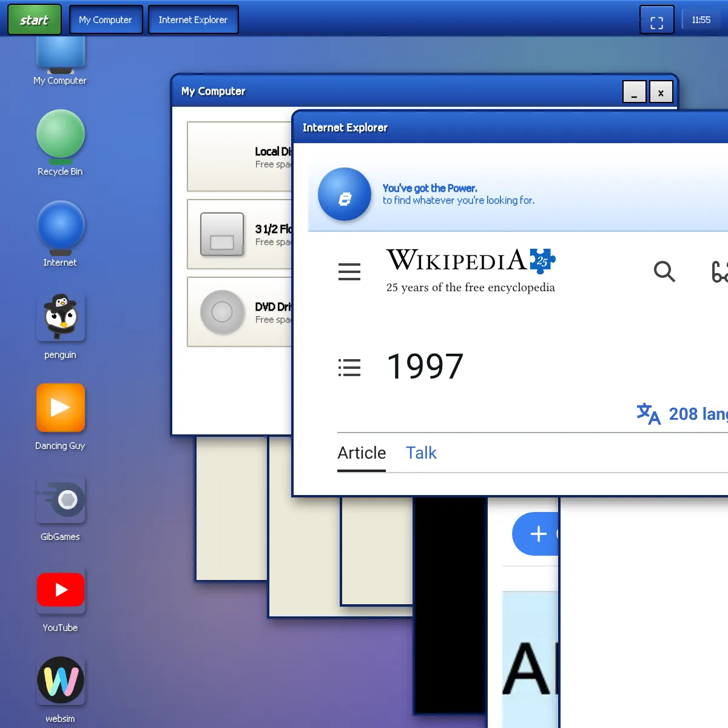The image size is (728, 728).
Task: Click the Start button
Action: (x=35, y=19)
